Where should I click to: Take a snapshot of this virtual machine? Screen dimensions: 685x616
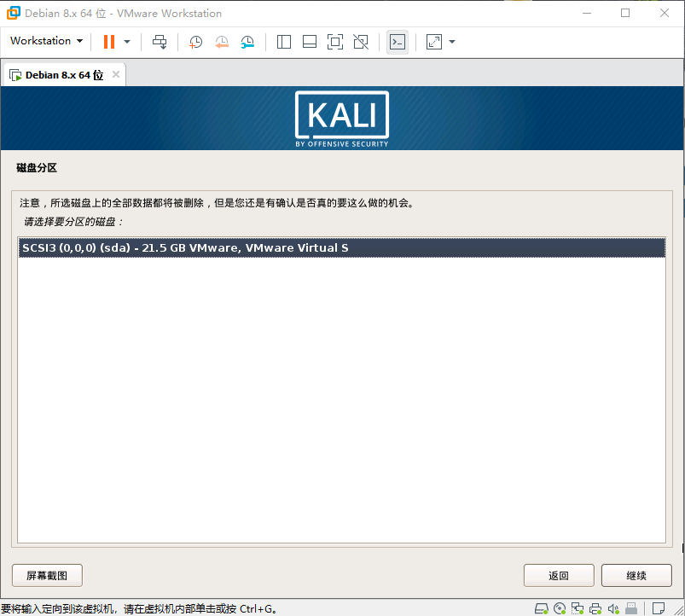[x=195, y=42]
